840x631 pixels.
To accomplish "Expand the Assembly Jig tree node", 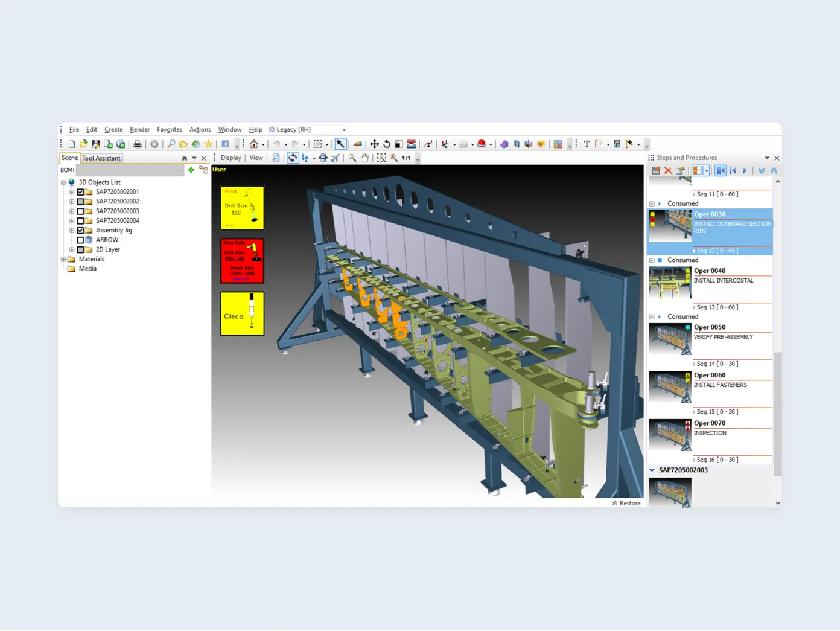I will (x=72, y=231).
